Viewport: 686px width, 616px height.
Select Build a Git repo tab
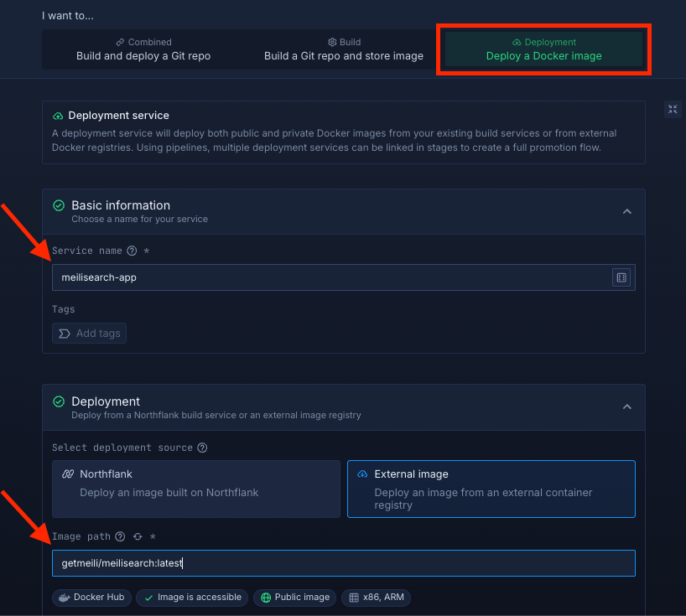(x=343, y=49)
